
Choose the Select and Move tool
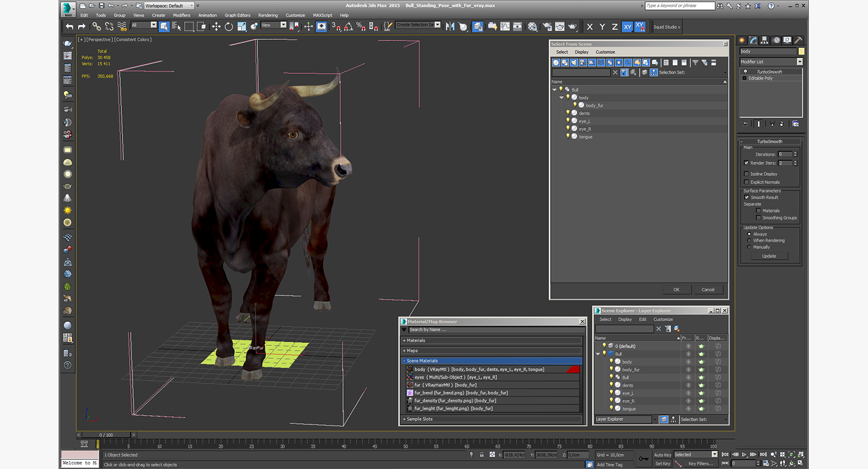[216, 26]
